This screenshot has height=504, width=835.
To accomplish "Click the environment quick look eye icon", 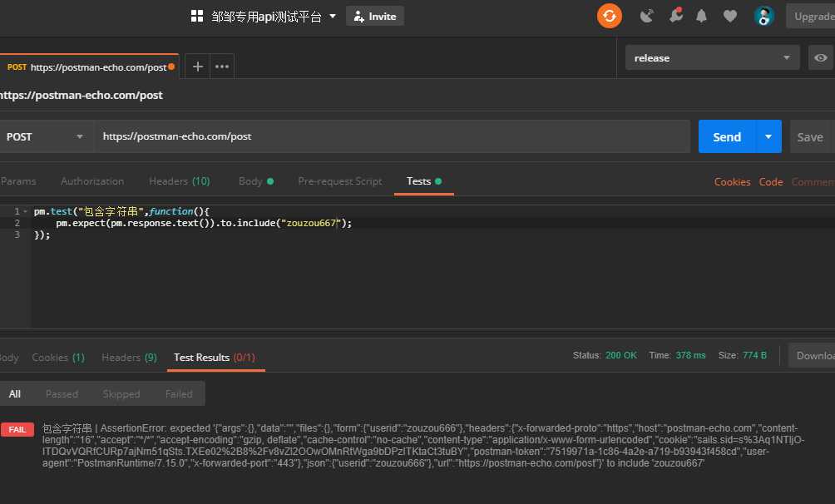I will point(821,57).
